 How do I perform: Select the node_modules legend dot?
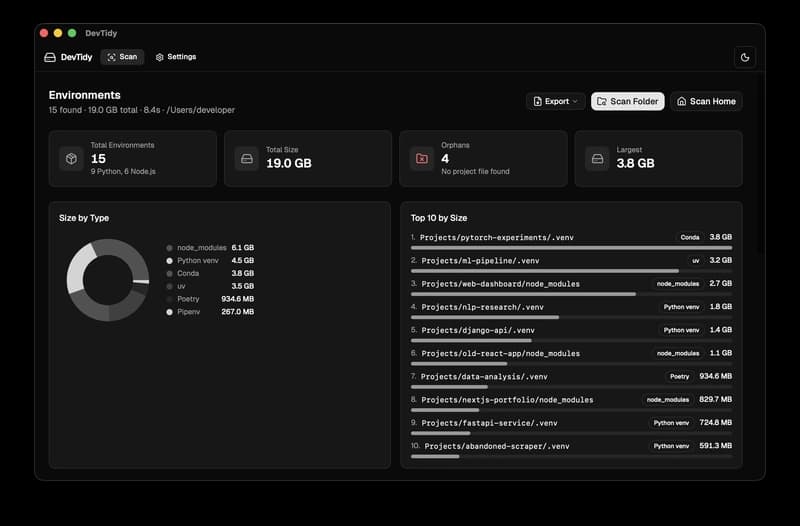169,248
